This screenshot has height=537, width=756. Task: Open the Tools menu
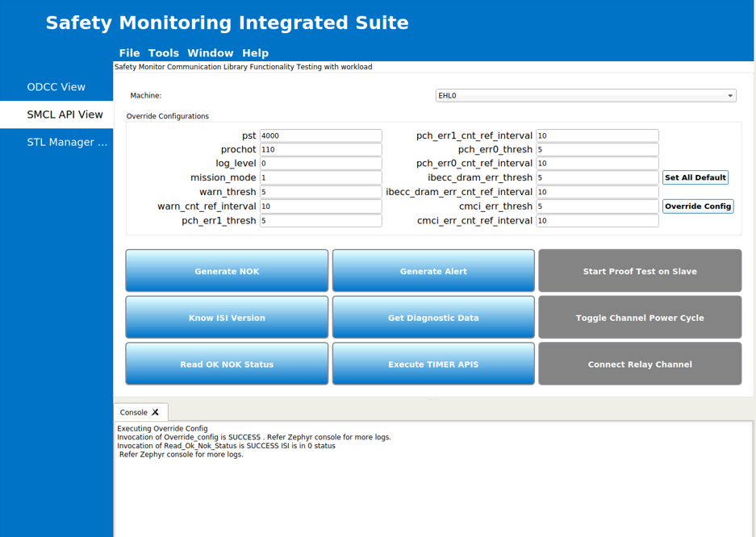pyautogui.click(x=164, y=53)
